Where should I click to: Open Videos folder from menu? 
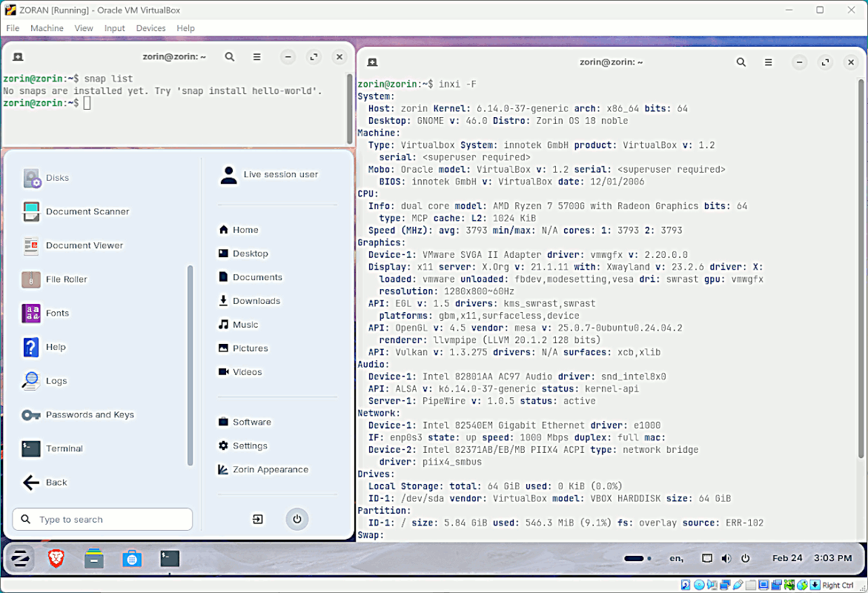coord(240,372)
